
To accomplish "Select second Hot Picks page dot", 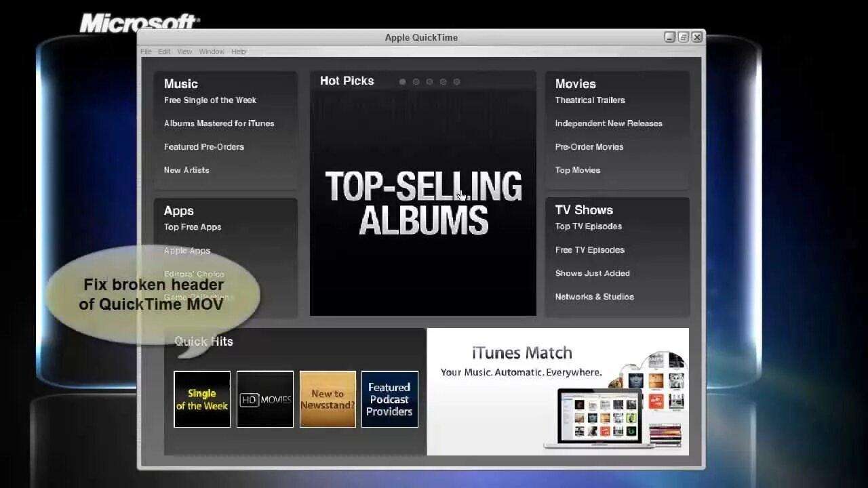I will [x=416, y=81].
